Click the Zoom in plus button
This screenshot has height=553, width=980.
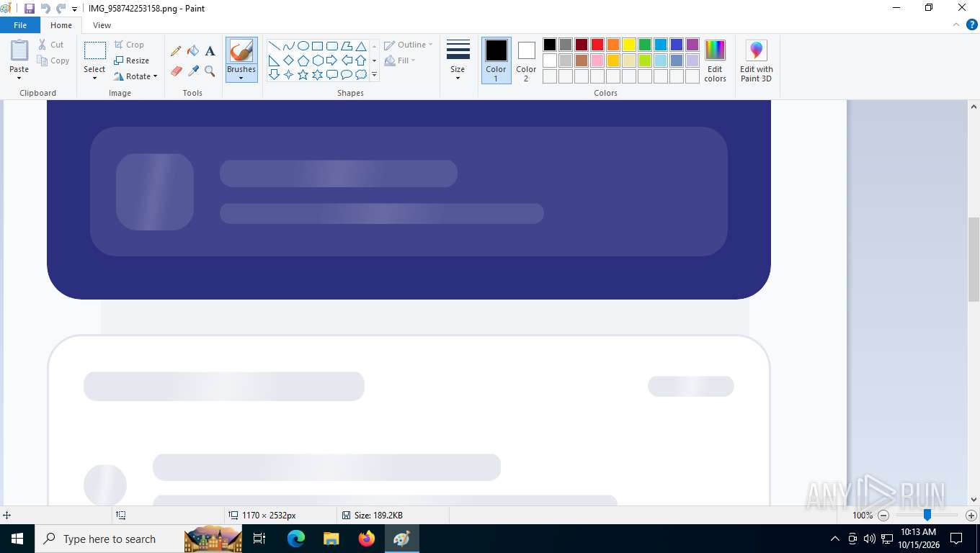(x=971, y=516)
